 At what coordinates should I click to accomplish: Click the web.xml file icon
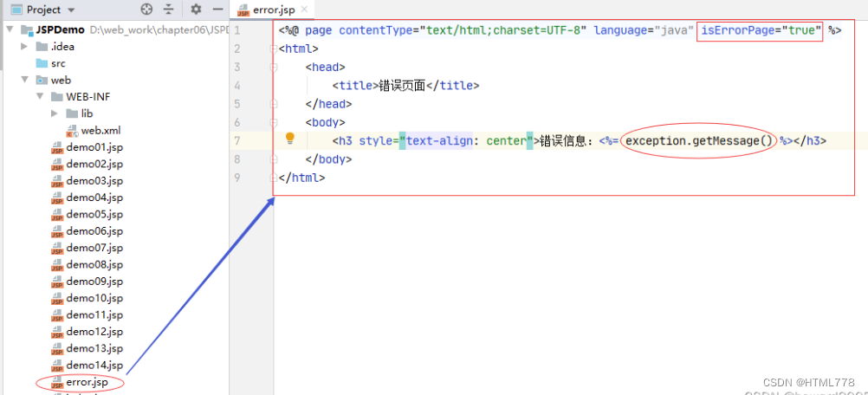click(x=72, y=131)
